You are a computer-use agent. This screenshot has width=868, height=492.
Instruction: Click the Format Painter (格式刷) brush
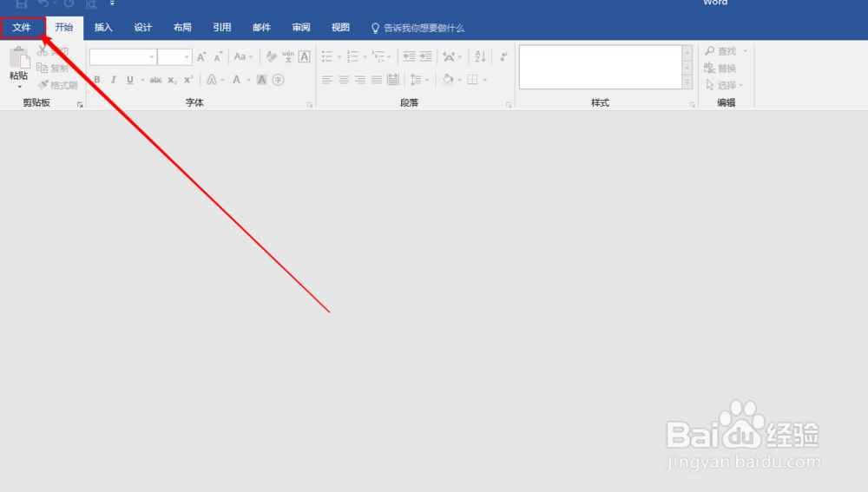(x=43, y=85)
